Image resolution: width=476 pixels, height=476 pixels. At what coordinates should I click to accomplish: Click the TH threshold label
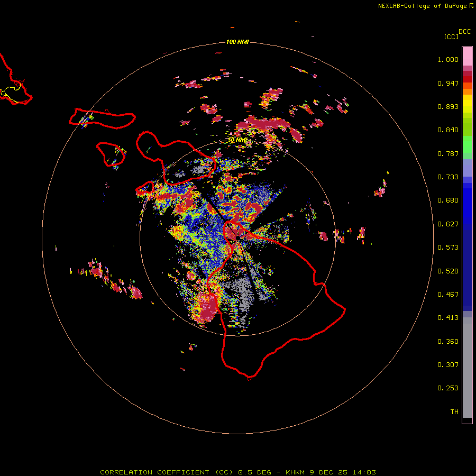[454, 412]
